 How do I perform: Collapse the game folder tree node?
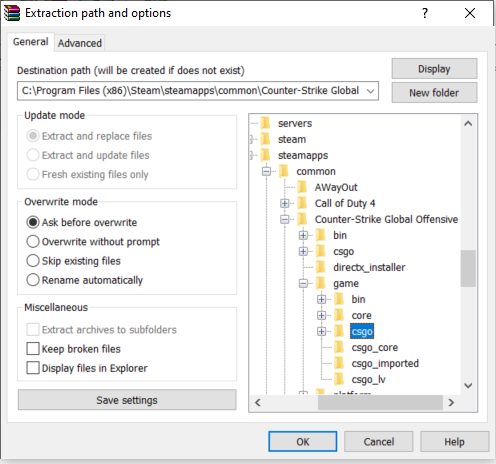pyautogui.click(x=303, y=283)
